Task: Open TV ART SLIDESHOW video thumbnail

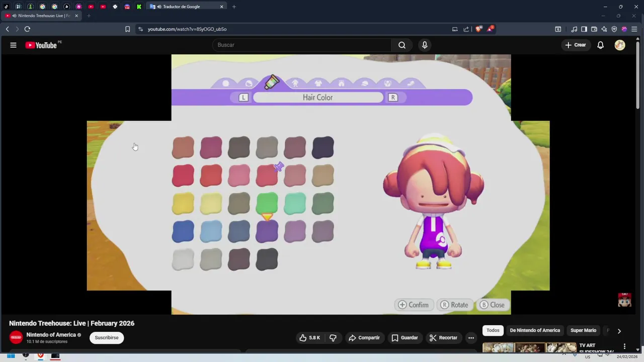Action: (529, 347)
